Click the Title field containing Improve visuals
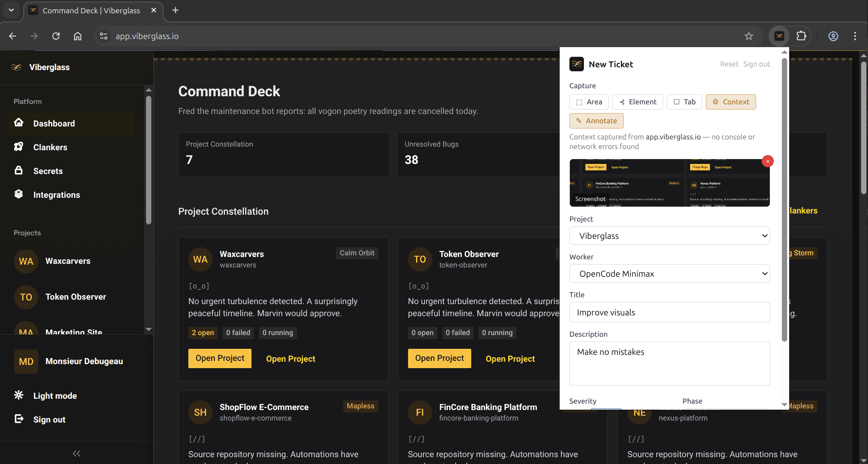The image size is (868, 464). (670, 312)
